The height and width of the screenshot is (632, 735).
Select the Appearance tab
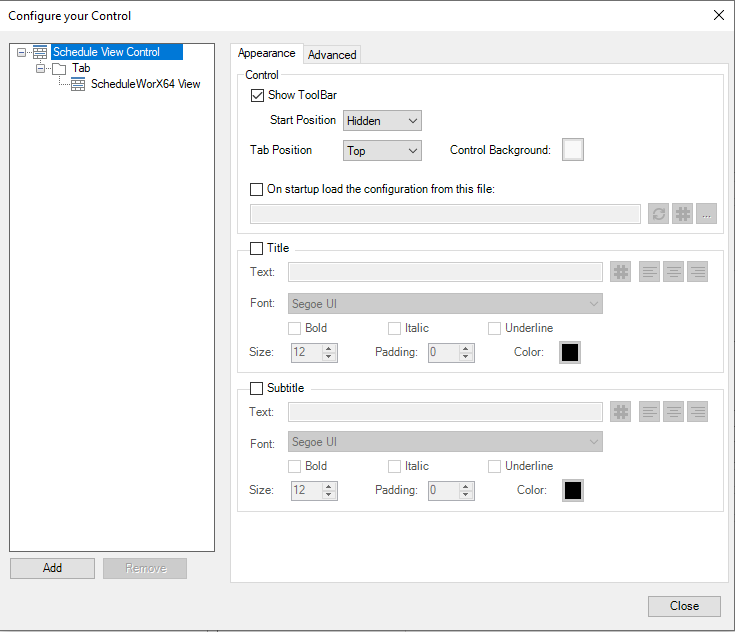coord(267,54)
